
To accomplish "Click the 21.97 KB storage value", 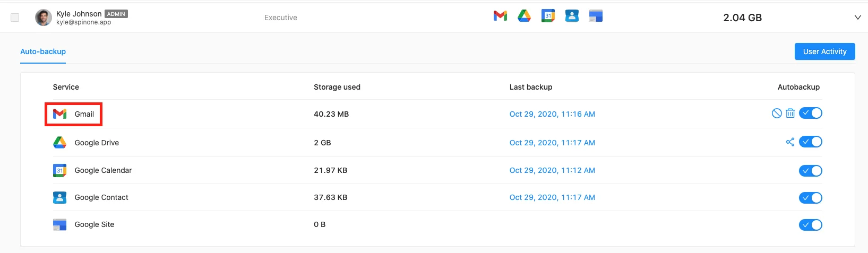I will [x=330, y=170].
